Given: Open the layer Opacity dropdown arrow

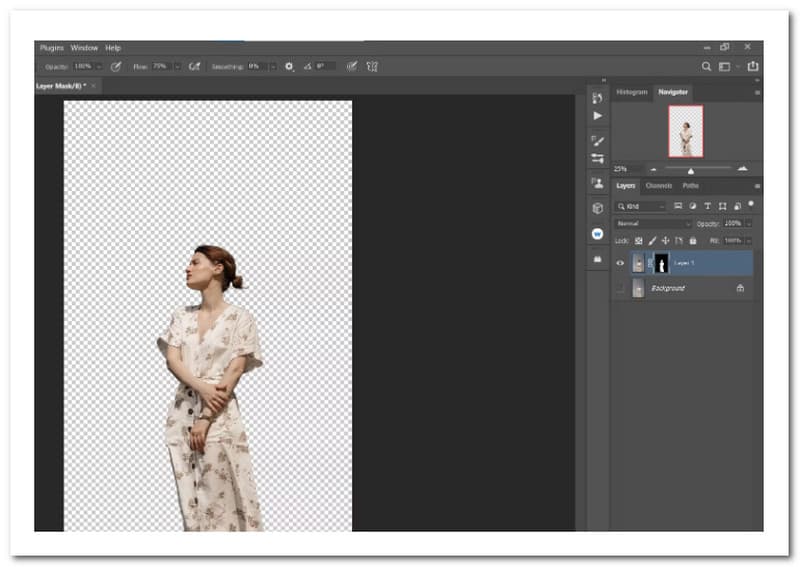Looking at the screenshot, I should tap(748, 224).
